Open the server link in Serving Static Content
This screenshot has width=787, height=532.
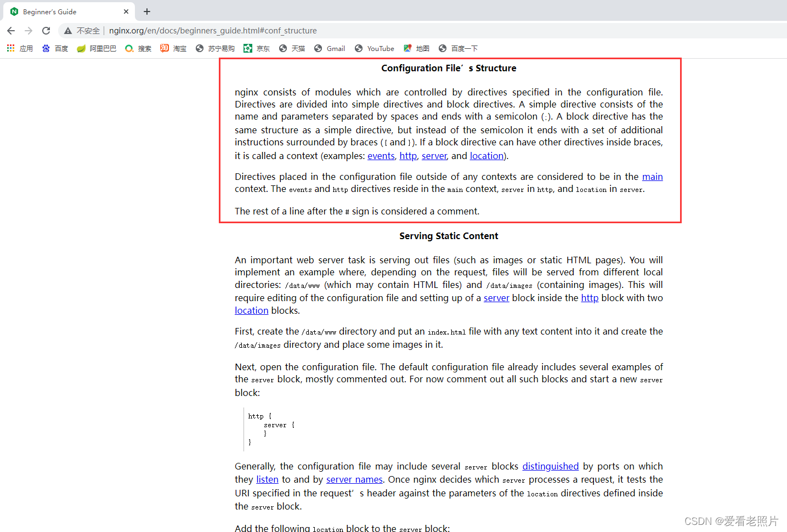[x=496, y=298]
